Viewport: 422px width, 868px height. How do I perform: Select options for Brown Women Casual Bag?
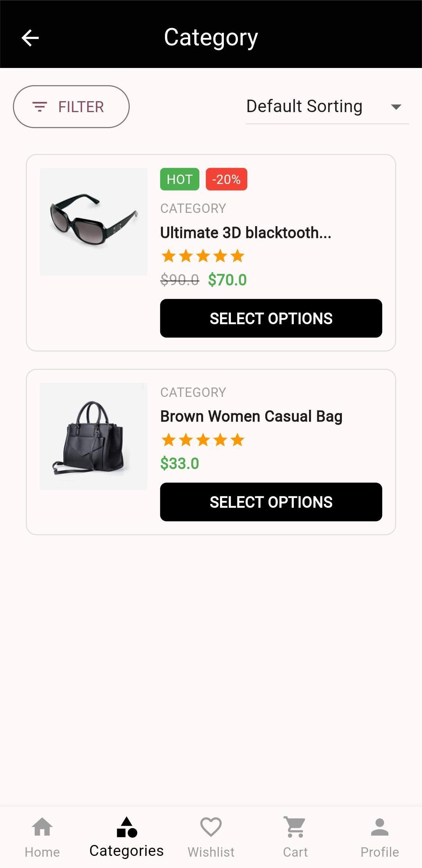coord(271,502)
